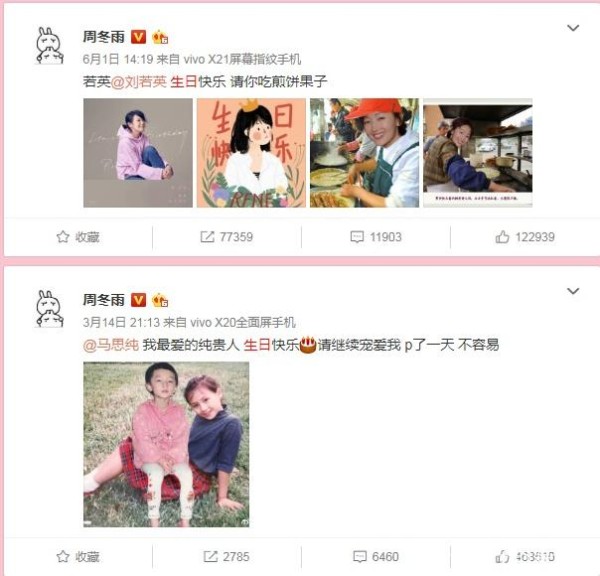Favorite the first post via 收藏 star
The height and width of the screenshot is (576, 600).
pos(78,237)
